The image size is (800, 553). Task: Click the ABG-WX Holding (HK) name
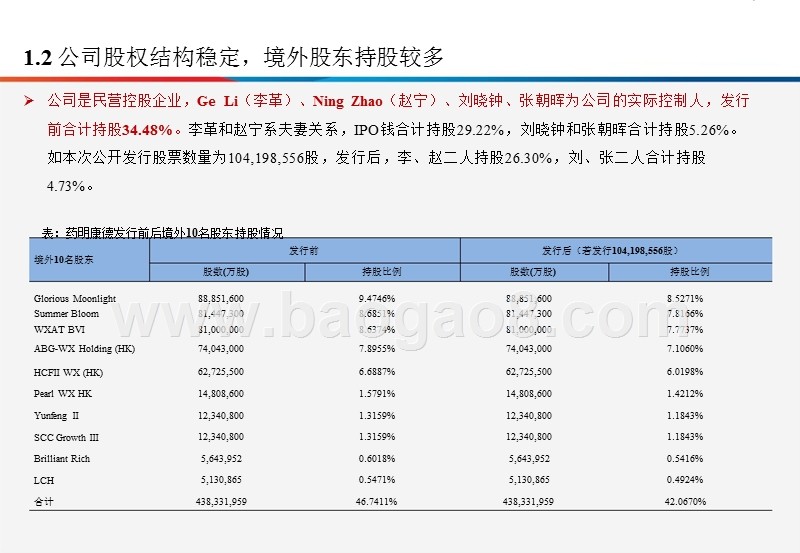click(x=84, y=349)
